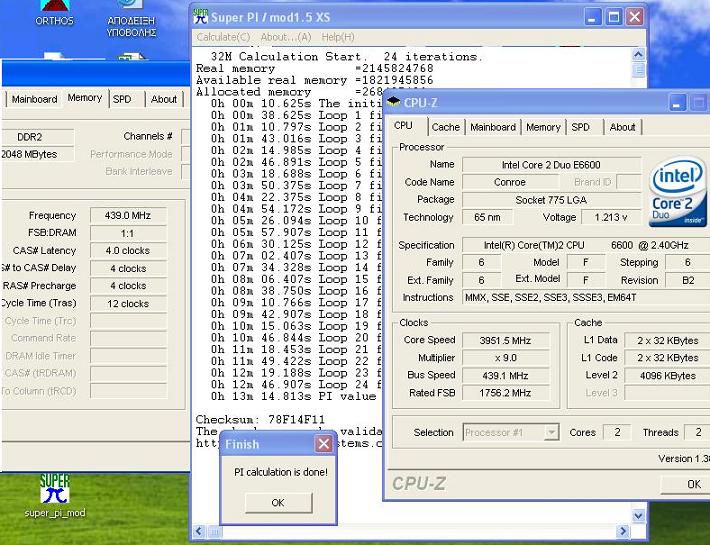Click the Super PI scrollbar up arrow
Screen dimensions: 710x545
(x=638, y=55)
